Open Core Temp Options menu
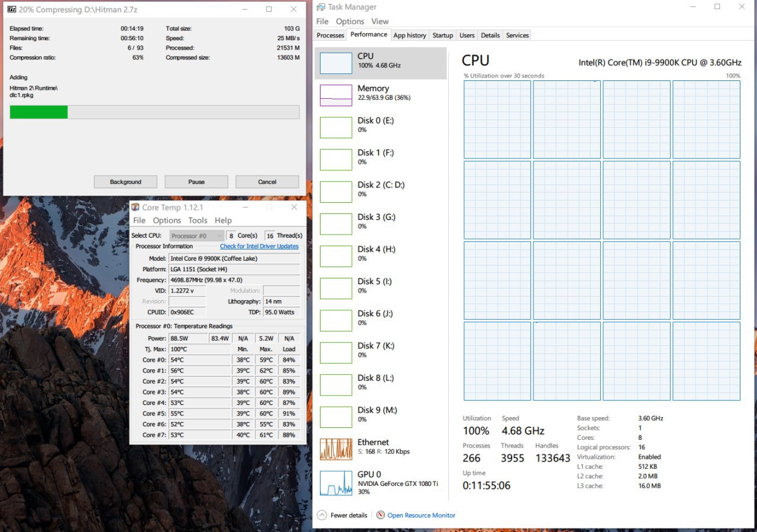The image size is (757, 532). 167,220
